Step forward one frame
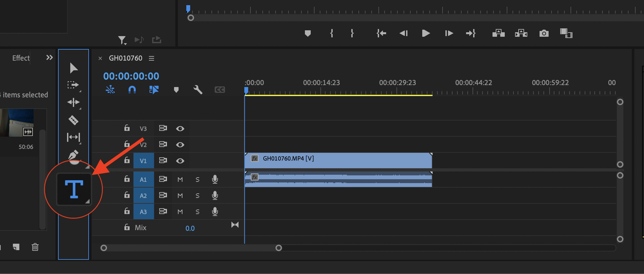This screenshot has height=274, width=644. pyautogui.click(x=449, y=33)
